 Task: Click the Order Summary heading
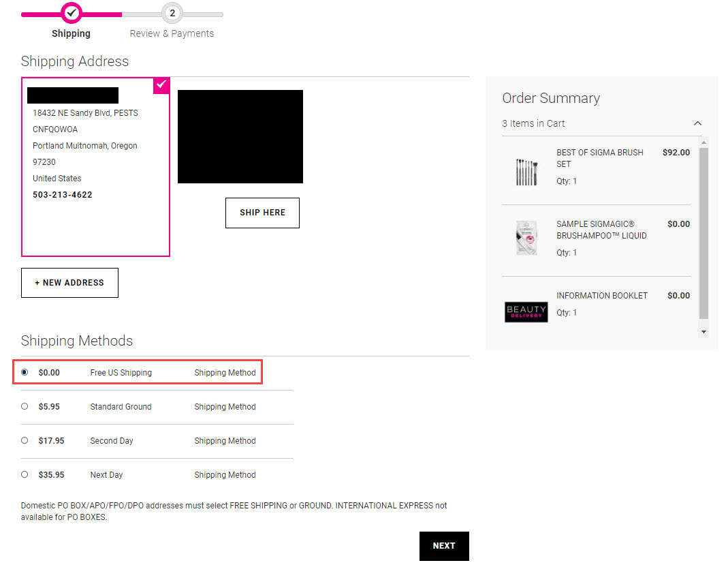(x=551, y=98)
